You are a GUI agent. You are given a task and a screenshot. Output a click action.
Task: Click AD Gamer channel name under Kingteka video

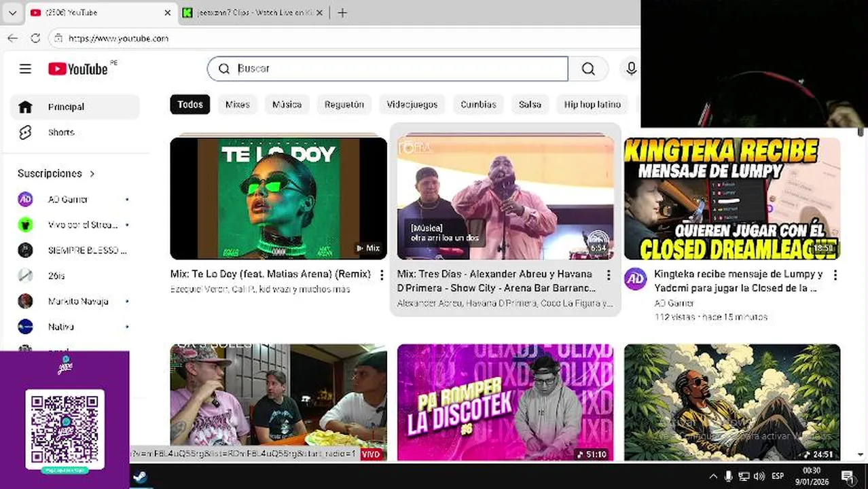(x=674, y=304)
